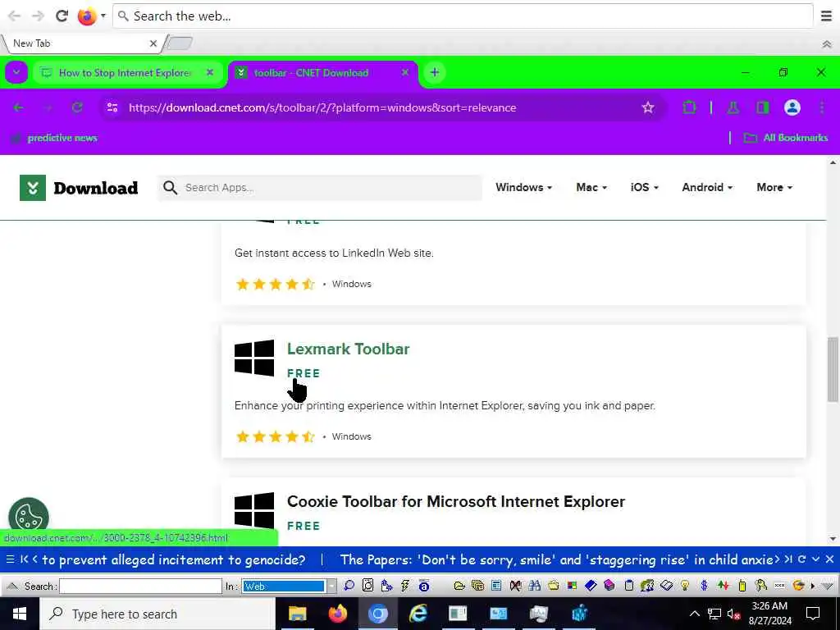The width and height of the screenshot is (840, 630).
Task: Collapse the Firefox toolbar with double chevron
Action: (827, 44)
